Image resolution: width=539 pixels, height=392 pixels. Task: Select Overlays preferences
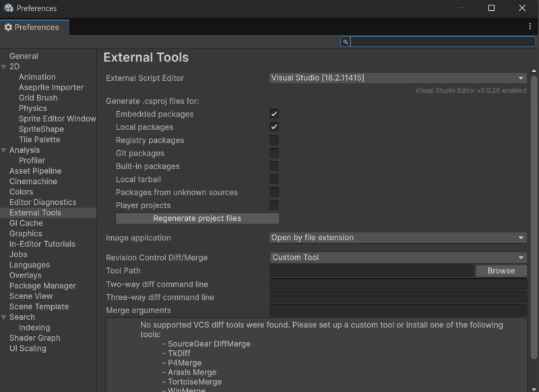pyautogui.click(x=26, y=275)
